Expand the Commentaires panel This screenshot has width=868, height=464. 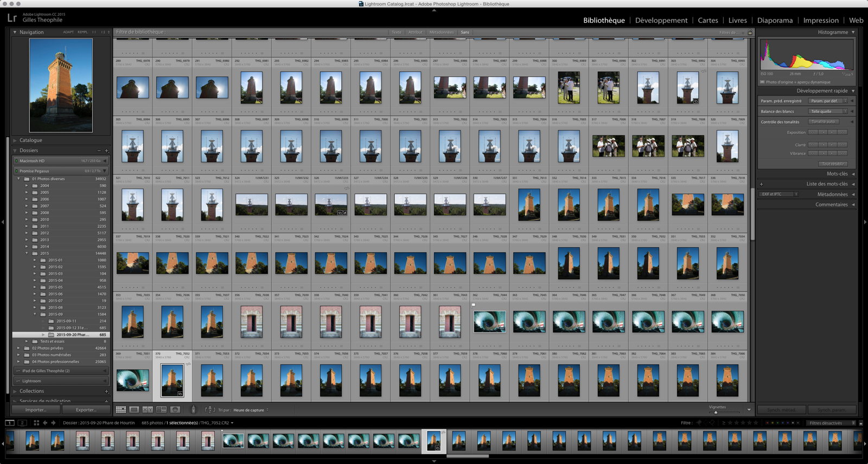point(853,205)
